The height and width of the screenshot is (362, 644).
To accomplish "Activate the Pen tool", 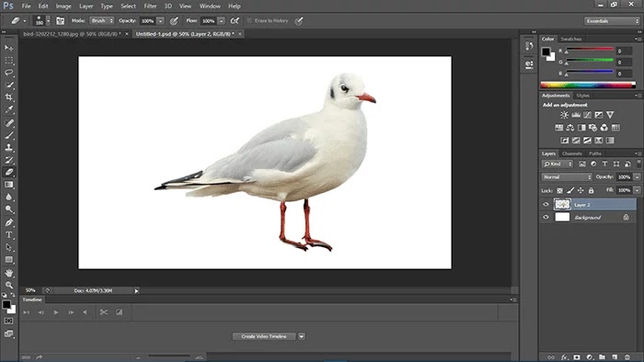I will (x=9, y=222).
